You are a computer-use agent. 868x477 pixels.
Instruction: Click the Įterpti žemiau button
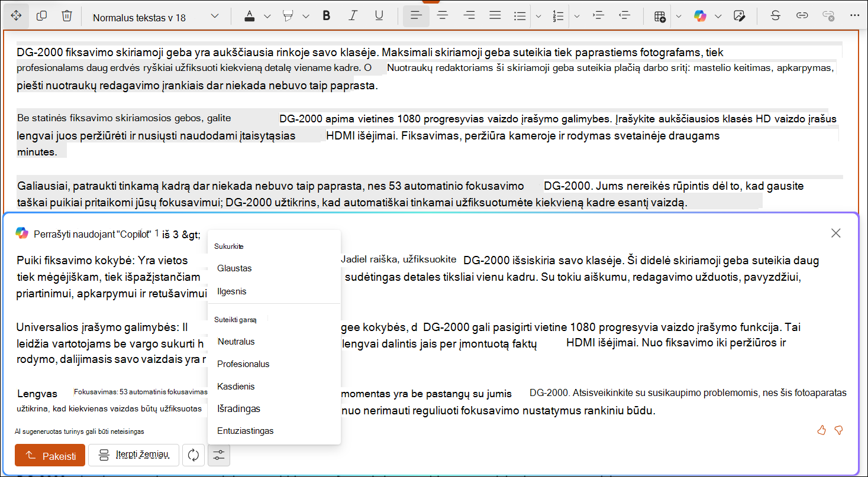click(134, 455)
